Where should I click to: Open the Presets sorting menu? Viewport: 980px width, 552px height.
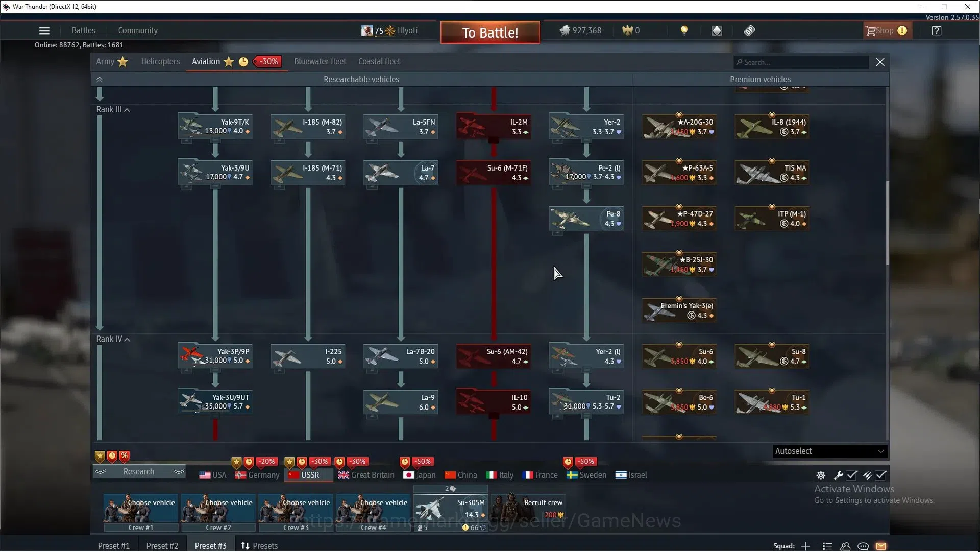coord(259,546)
